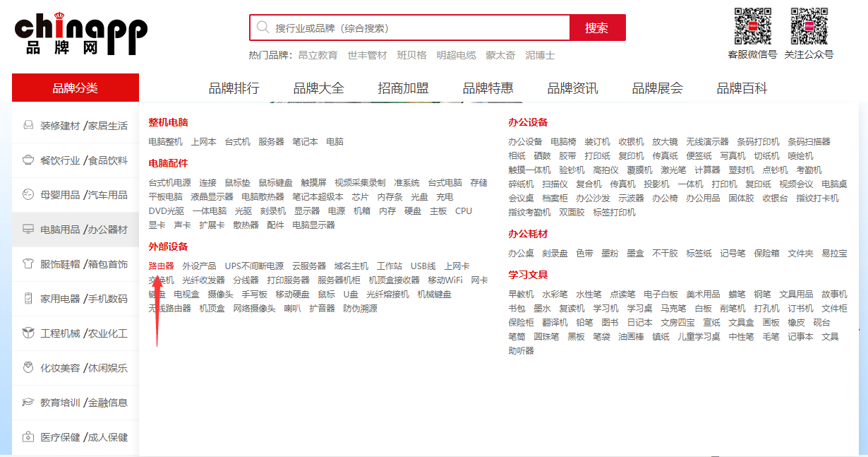The height and width of the screenshot is (457, 868).
Task: Open the 品牌排行 nav tab
Action: (234, 88)
